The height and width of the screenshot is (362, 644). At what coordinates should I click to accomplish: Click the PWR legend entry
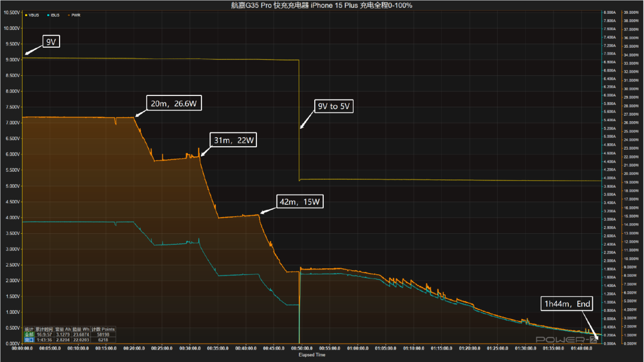(74, 15)
